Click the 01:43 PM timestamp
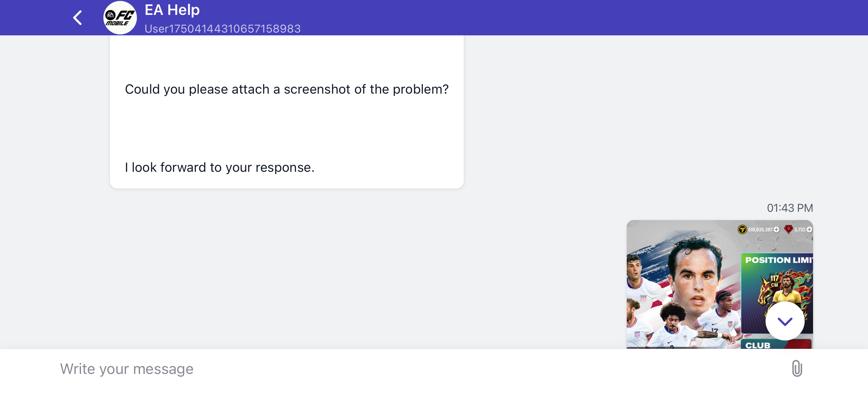Viewport: 868px width, 400px height. (790, 208)
